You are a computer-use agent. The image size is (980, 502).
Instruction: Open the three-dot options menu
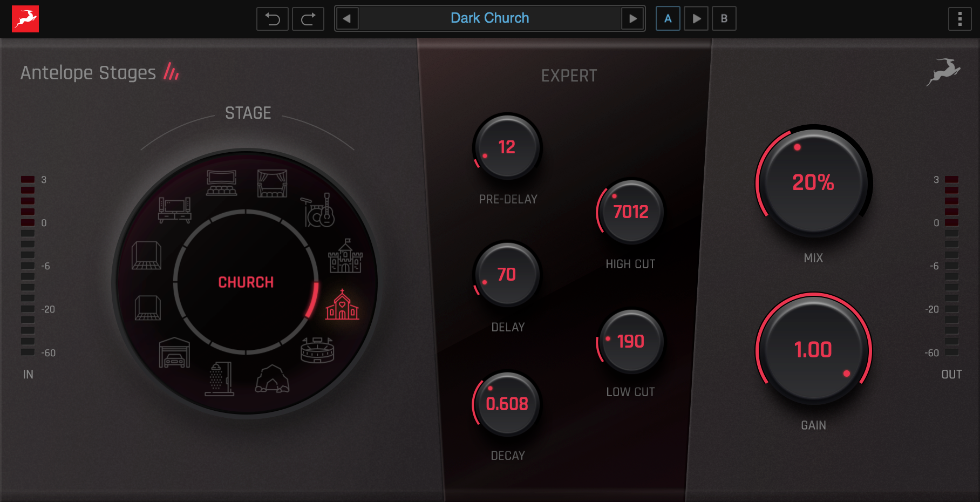[x=959, y=19]
